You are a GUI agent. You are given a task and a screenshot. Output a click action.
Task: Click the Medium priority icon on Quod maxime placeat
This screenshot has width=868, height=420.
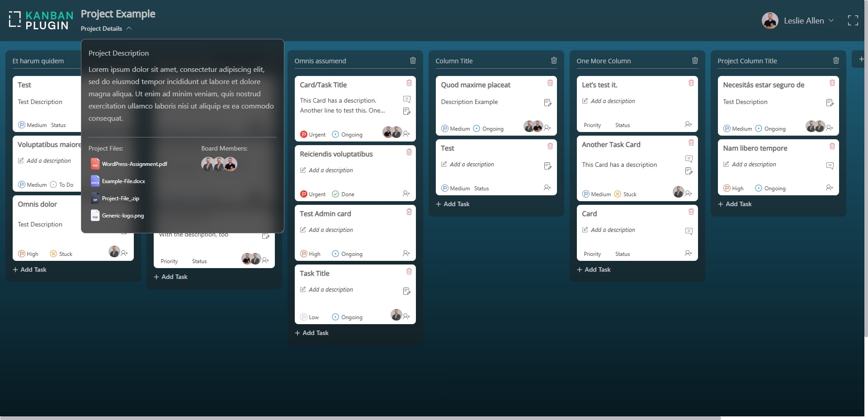tap(445, 128)
